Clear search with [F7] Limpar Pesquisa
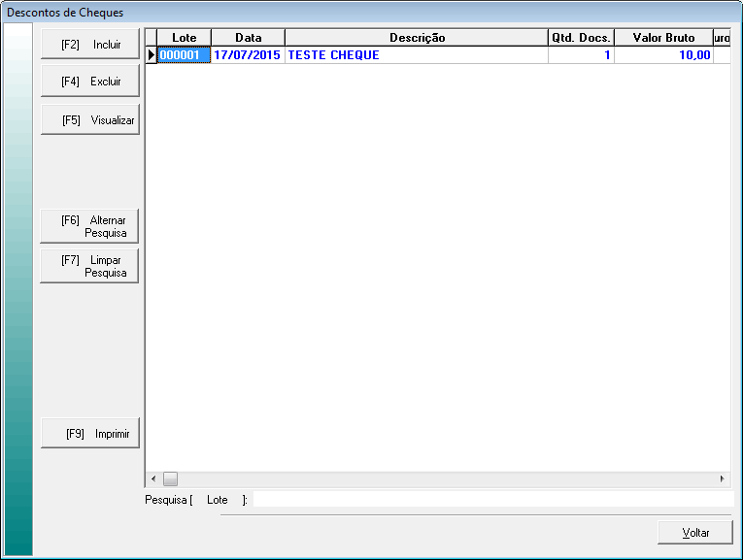Image resolution: width=743 pixels, height=560 pixels. click(89, 266)
